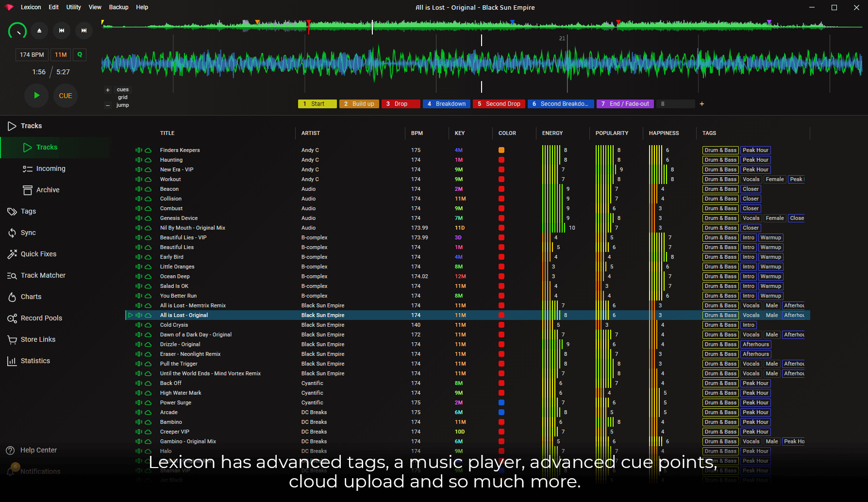
Task: Jump to cue 1 Start
Action: tap(317, 104)
